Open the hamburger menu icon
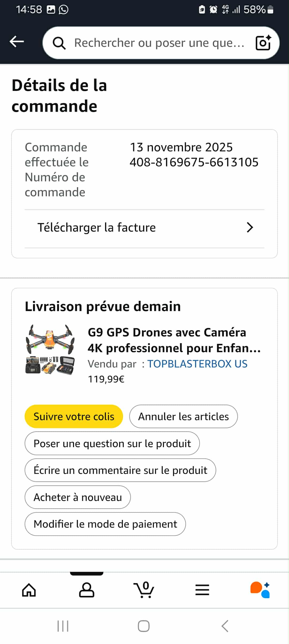289x644 pixels. [202, 590]
